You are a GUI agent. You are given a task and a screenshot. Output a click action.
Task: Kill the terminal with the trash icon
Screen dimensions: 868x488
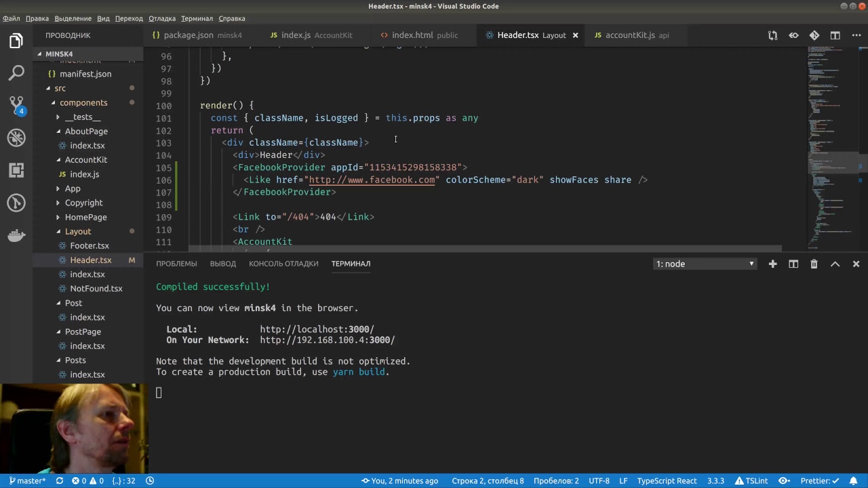[814, 264]
